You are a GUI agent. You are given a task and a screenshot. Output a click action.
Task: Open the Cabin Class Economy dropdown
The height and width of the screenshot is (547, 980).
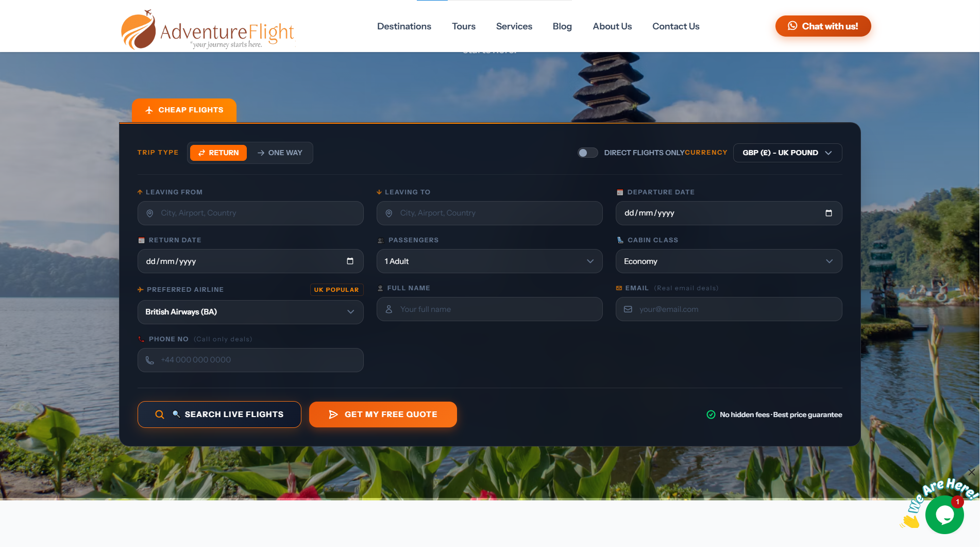pos(729,261)
